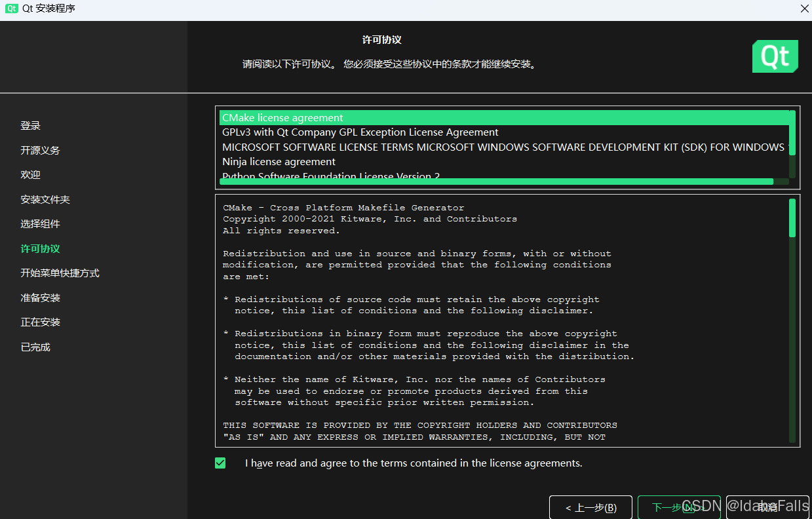Viewport: 812px width, 519px height.
Task: Click 'Copyright 2000-2021 Kitware' line
Action: tap(370, 219)
